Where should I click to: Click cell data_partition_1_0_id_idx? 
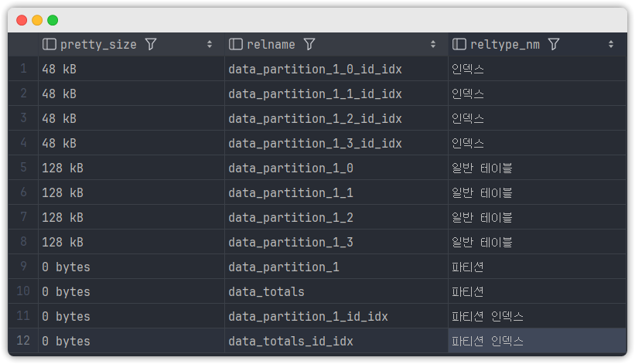tap(336, 69)
